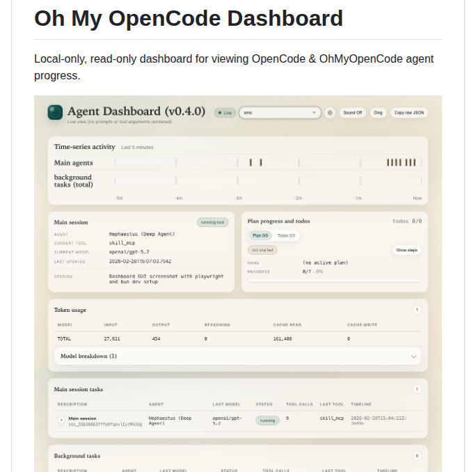Screen dimensions: 476x472
Task: Click the 'TOTAL' row label
Action: click(64, 338)
